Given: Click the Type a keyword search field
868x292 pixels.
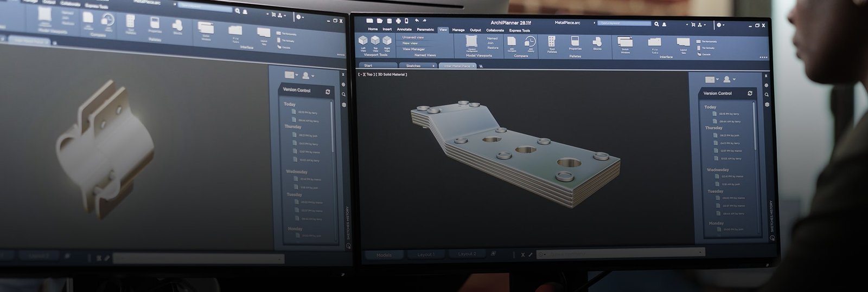Looking at the screenshot, I should point(624,23).
